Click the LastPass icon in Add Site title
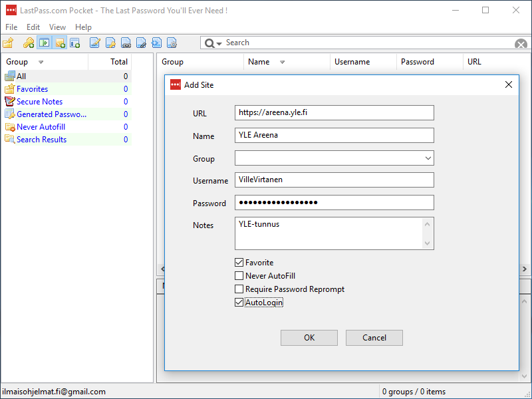 pyautogui.click(x=176, y=84)
